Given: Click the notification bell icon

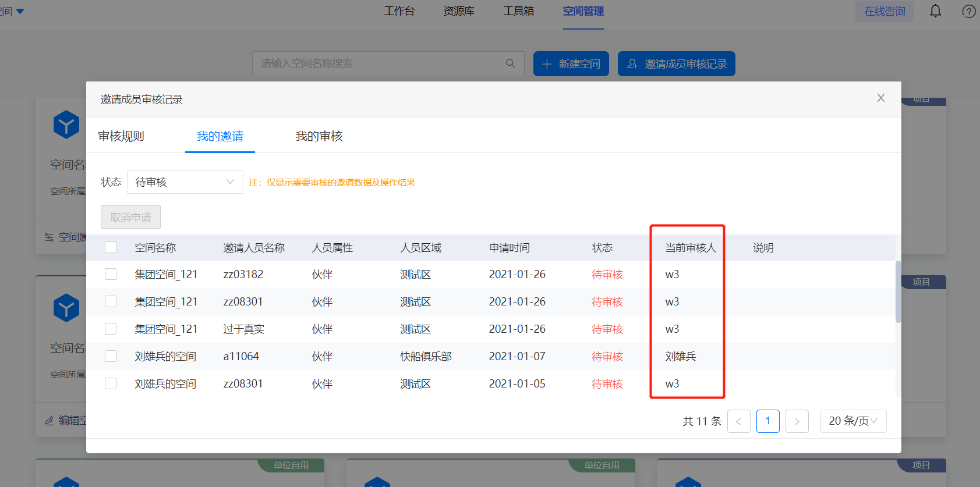Looking at the screenshot, I should click(x=935, y=11).
